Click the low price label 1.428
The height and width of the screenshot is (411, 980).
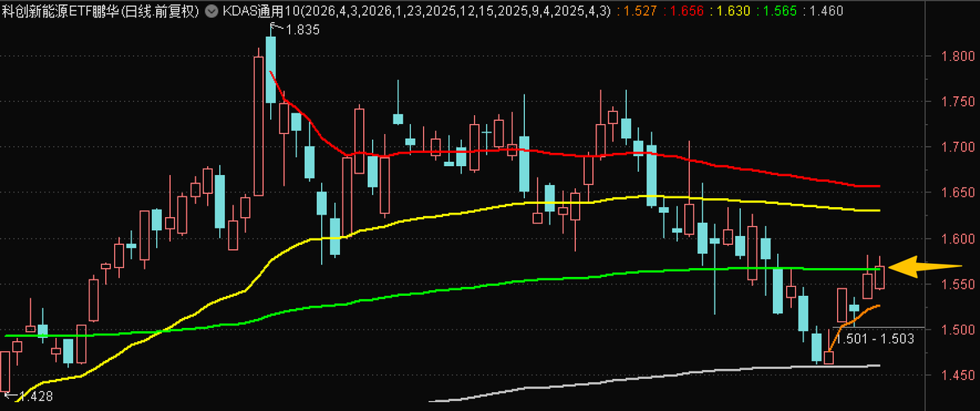[35, 396]
